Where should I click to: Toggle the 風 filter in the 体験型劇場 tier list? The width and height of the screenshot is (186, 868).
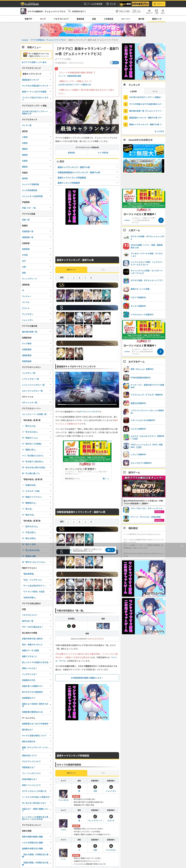80,522
